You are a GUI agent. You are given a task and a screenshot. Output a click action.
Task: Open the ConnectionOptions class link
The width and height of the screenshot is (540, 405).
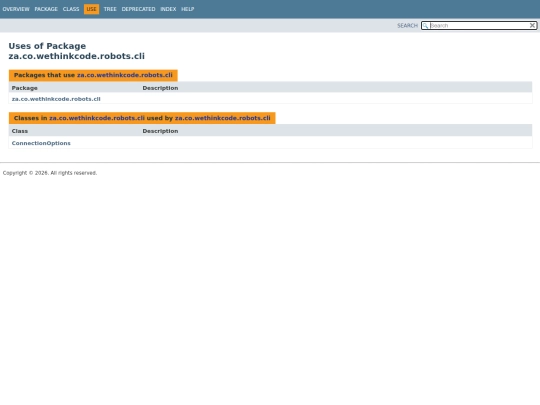point(41,143)
